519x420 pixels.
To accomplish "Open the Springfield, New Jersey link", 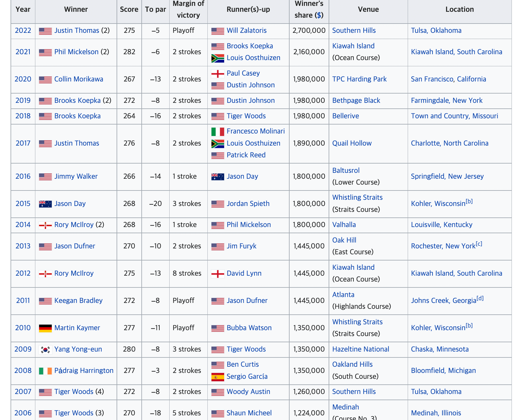I will (447, 176).
